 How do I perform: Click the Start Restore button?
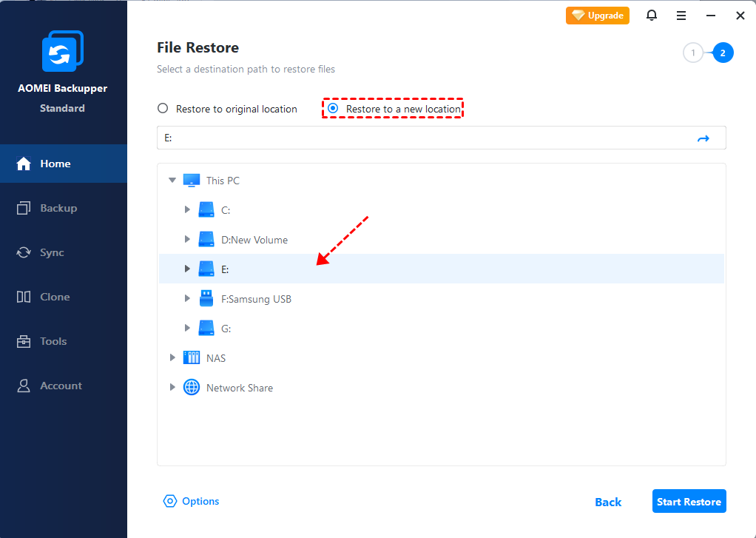[x=689, y=502]
